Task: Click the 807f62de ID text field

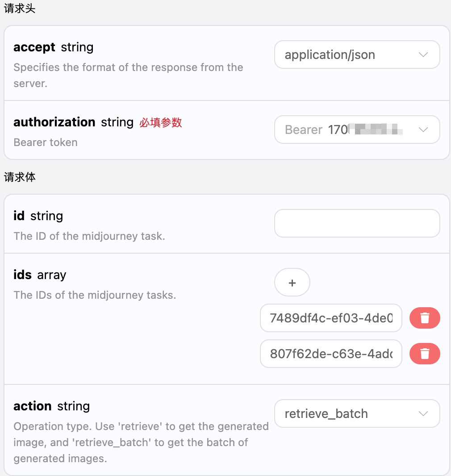Action: [331, 354]
